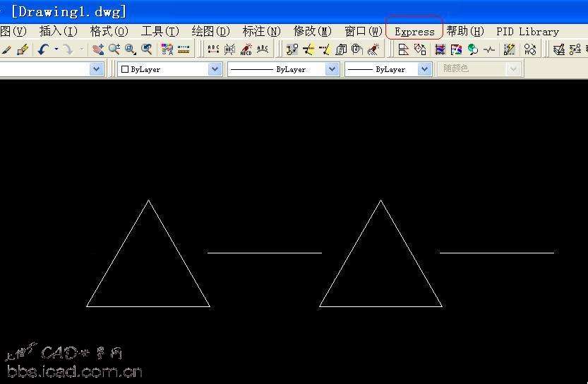Image resolution: width=588 pixels, height=384 pixels.
Task: Click the Undo arrow icon
Action: coord(43,49)
